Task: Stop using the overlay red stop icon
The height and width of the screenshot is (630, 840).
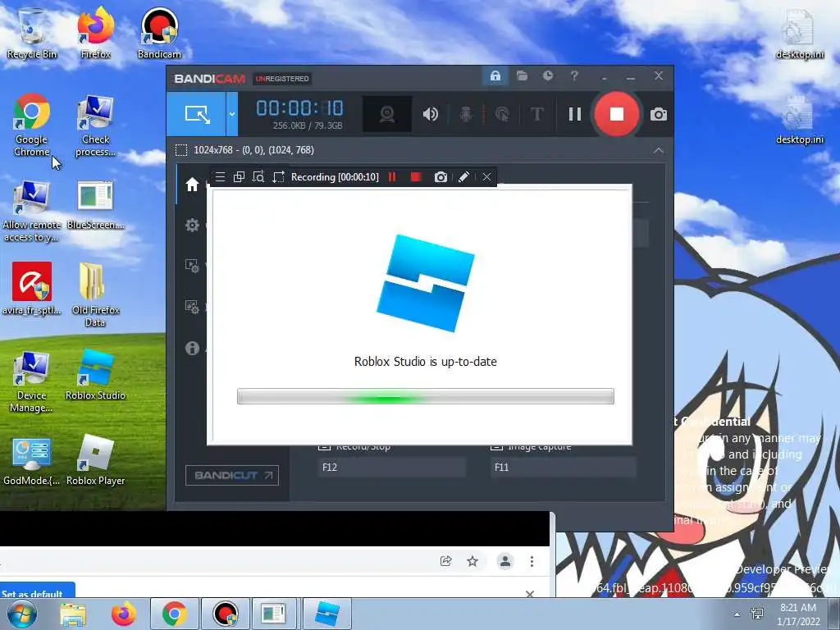Action: coord(416,177)
